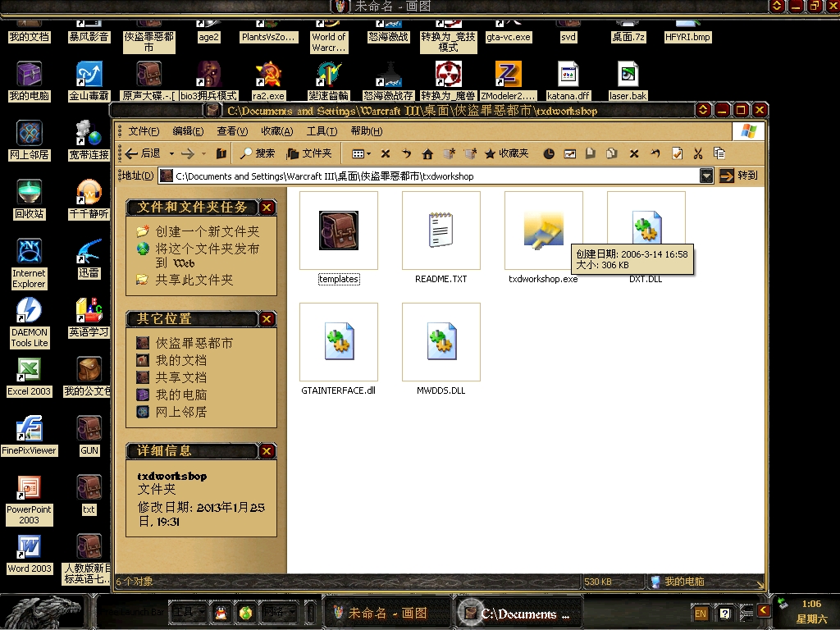The width and height of the screenshot is (840, 630).
Task: Open the Tools (工具) menu
Action: tap(322, 131)
